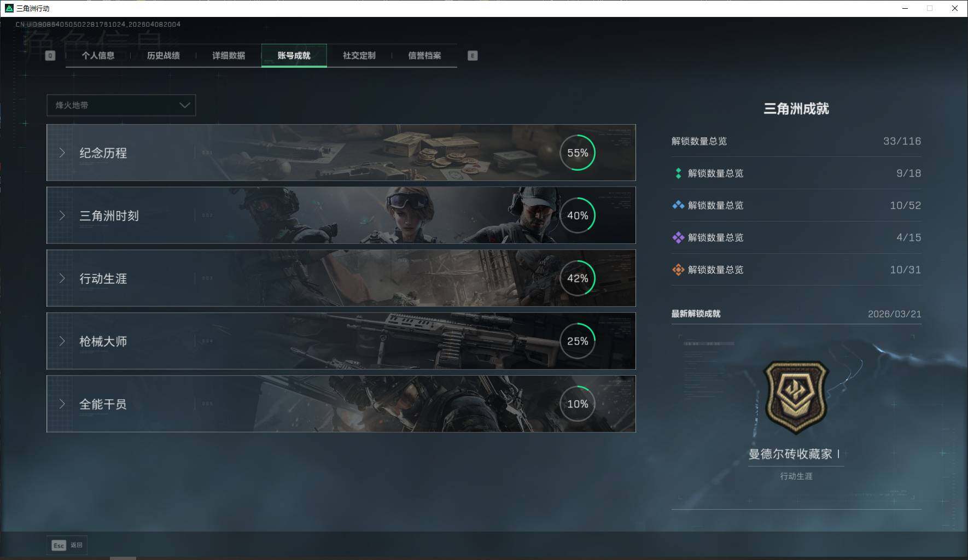
Task: Click the purple diamonds rarity icon
Action: tap(678, 237)
